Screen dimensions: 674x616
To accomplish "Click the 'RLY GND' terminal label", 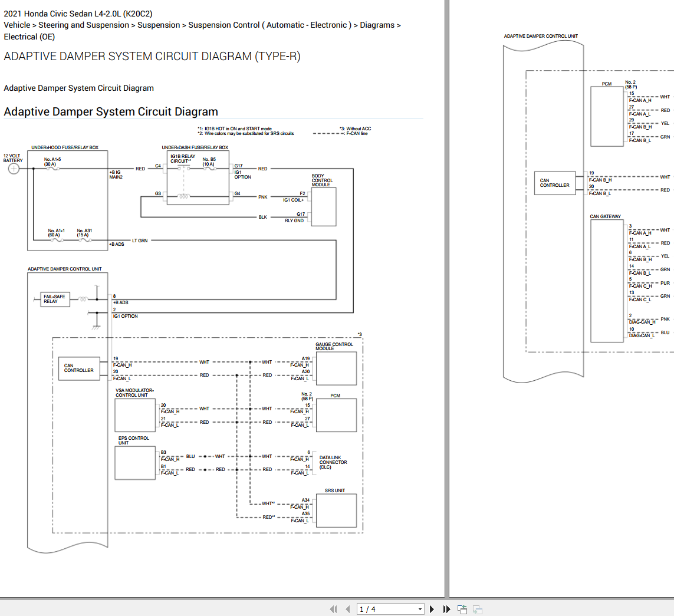I will (x=294, y=220).
